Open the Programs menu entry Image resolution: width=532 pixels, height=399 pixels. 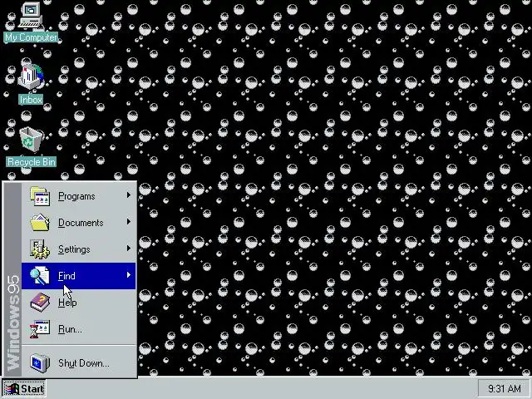(79, 196)
